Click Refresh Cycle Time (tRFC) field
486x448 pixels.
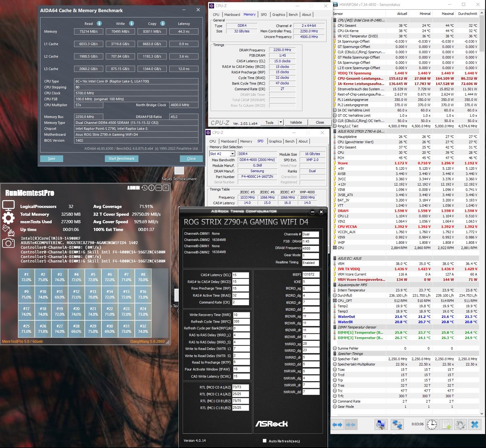[x=241, y=321]
